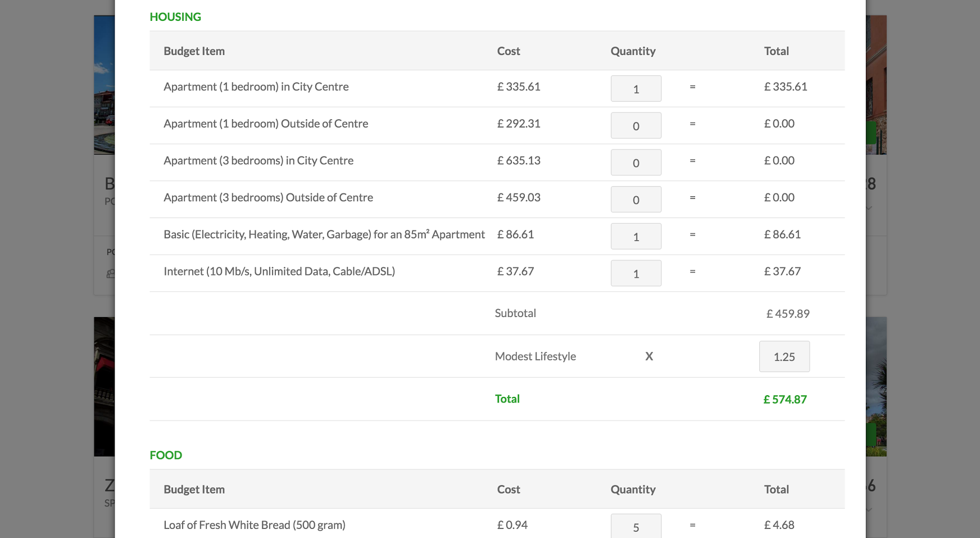Expand chevron under bottom-right city card

[869, 510]
